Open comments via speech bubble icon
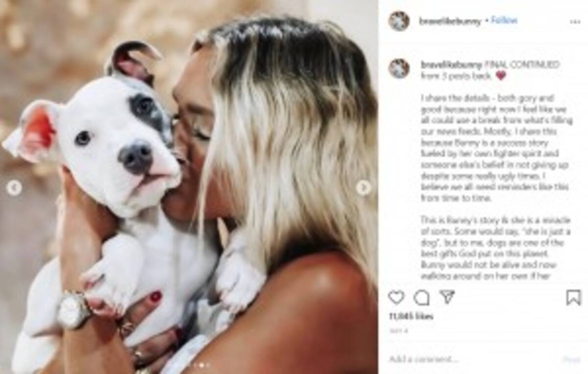 click(421, 297)
